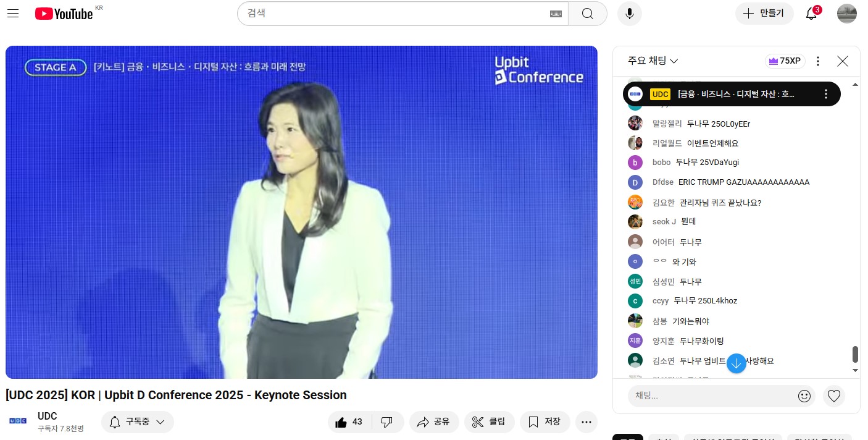Click ccyy chat avatar
Viewport: 868px width, 440px height.
tap(635, 301)
